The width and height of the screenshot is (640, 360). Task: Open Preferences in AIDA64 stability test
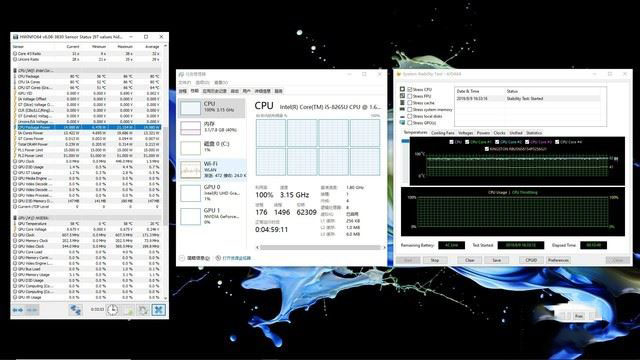[558, 260]
